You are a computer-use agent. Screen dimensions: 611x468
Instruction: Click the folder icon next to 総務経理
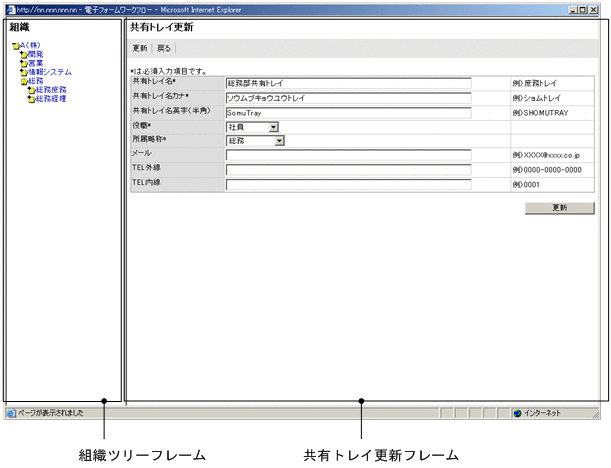coord(32,99)
